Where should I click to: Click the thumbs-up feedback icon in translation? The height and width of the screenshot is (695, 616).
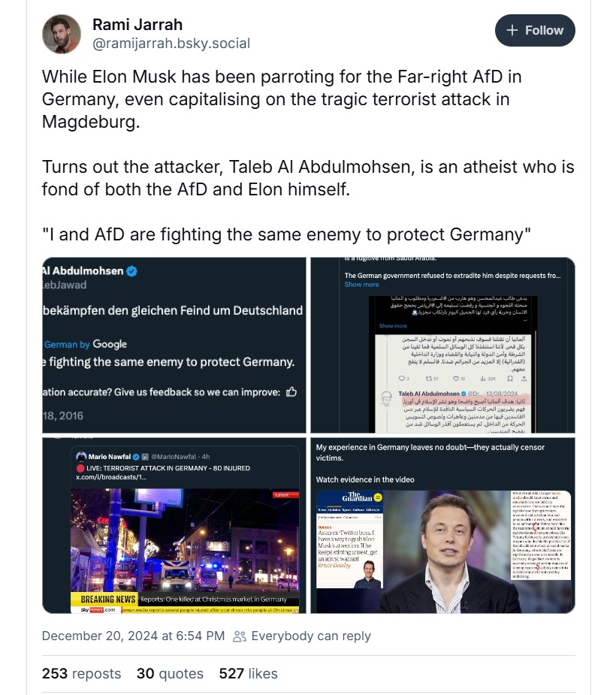click(291, 391)
